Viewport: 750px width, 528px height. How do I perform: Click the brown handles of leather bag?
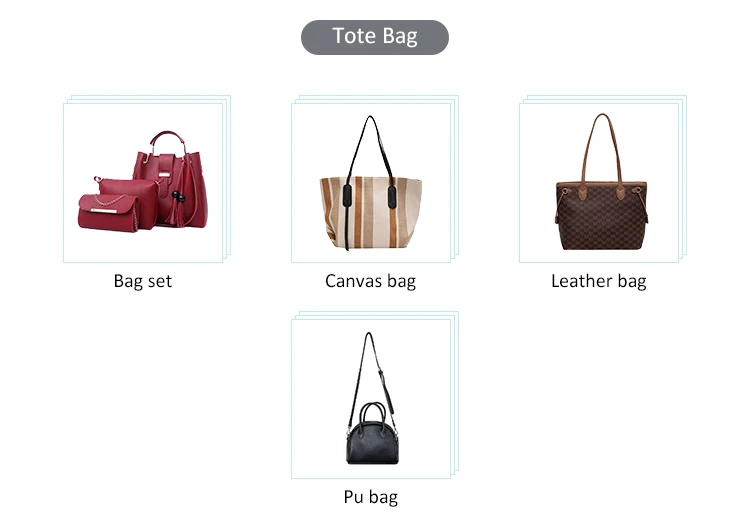point(603,153)
